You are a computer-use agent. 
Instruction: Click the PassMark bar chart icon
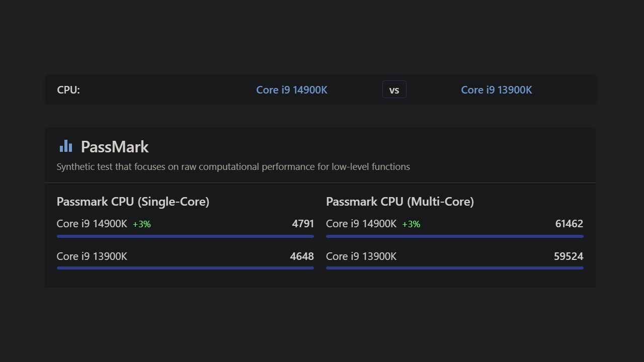(65, 146)
